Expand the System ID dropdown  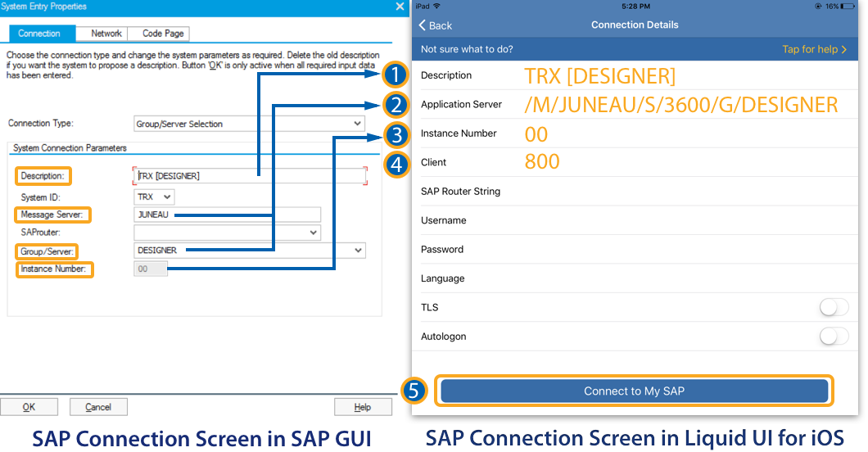[x=167, y=197]
